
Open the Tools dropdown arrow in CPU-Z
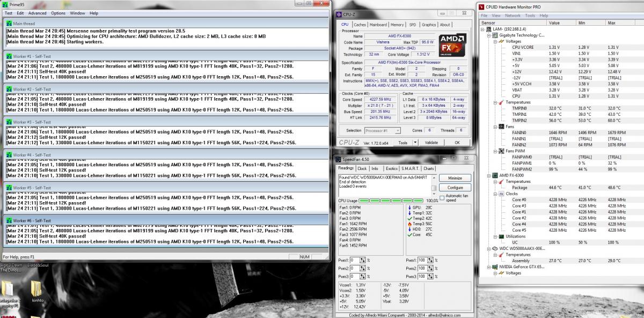point(416,143)
